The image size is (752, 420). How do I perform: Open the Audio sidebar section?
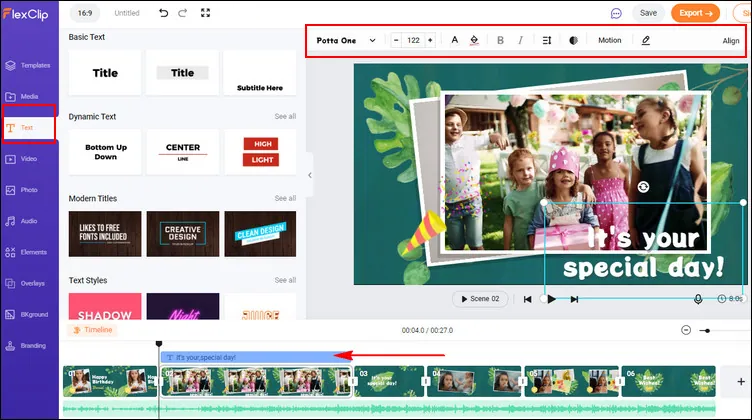[x=22, y=221]
